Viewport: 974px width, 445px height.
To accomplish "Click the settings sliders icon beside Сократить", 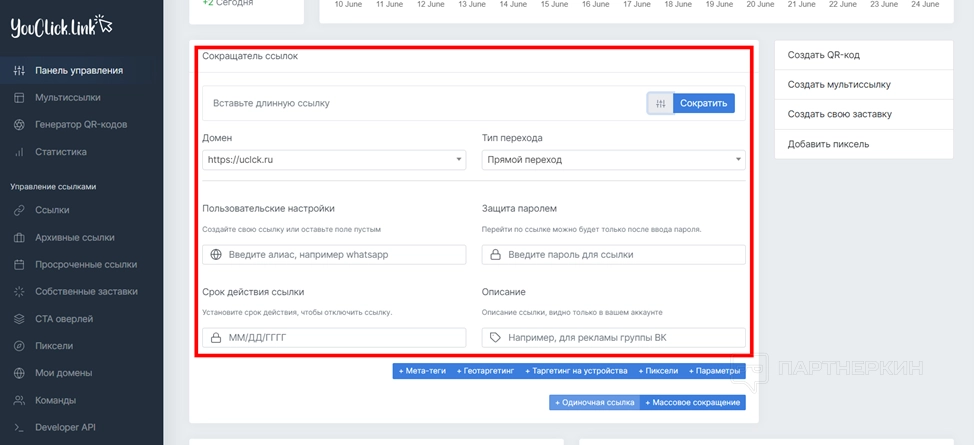I will coord(660,103).
